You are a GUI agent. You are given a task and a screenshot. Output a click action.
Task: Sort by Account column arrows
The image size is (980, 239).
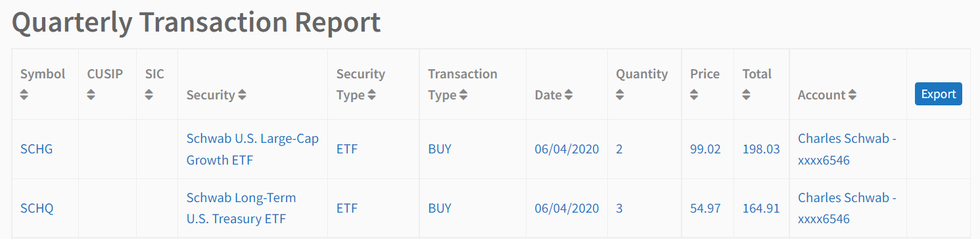(852, 95)
